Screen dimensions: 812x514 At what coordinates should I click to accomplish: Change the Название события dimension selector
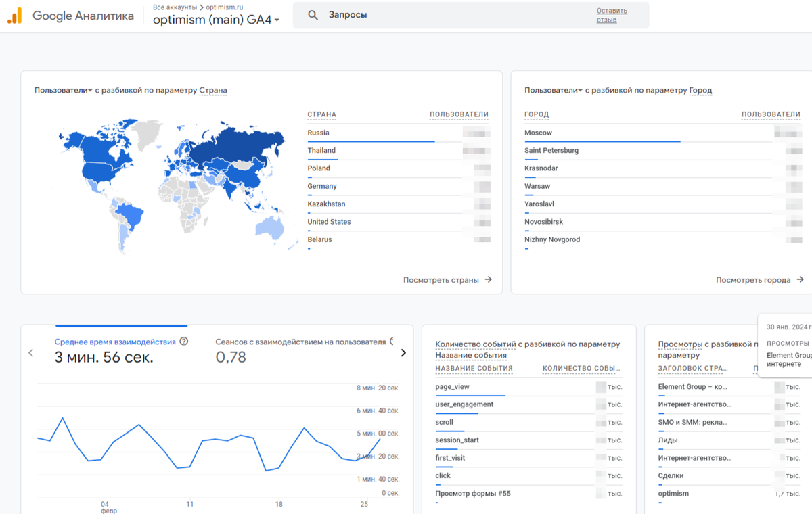(471, 355)
